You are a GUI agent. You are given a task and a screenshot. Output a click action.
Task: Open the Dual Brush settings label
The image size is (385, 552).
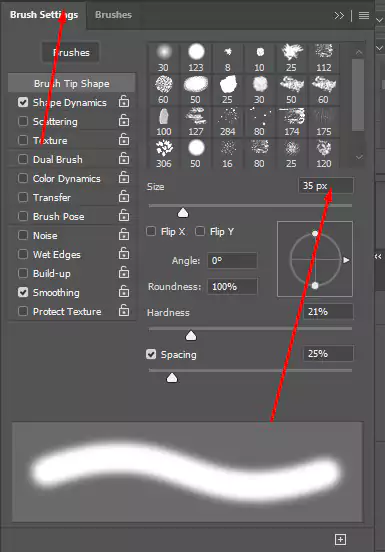(58, 159)
